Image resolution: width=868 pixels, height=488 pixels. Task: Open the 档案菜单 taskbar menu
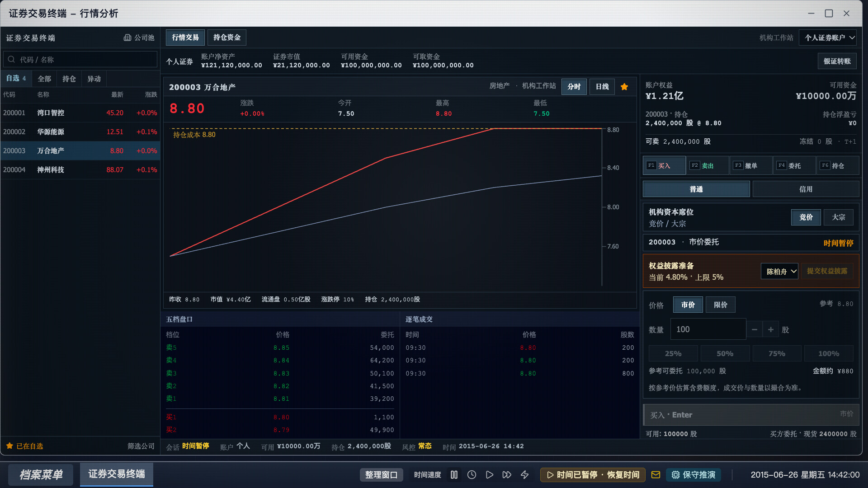[41, 474]
